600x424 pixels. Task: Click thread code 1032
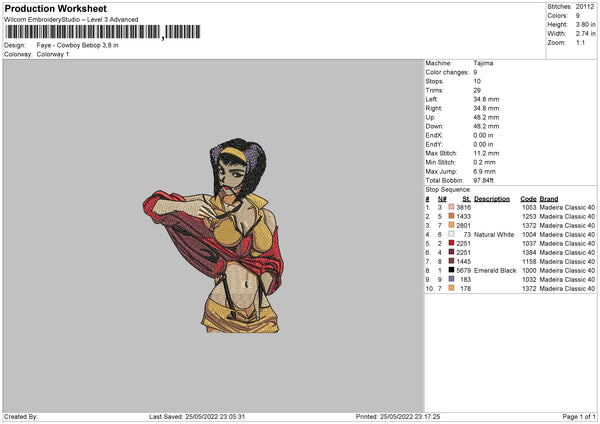(529, 280)
